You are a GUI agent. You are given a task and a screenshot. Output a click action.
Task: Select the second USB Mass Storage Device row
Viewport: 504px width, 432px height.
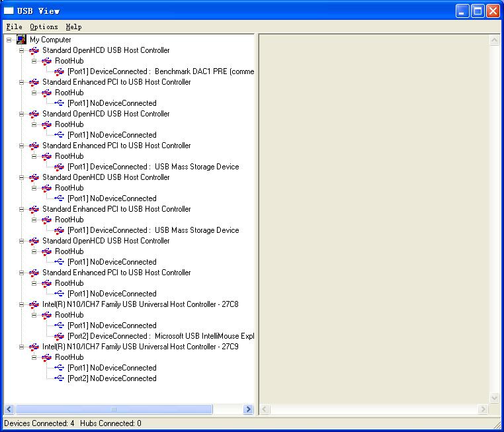point(153,230)
